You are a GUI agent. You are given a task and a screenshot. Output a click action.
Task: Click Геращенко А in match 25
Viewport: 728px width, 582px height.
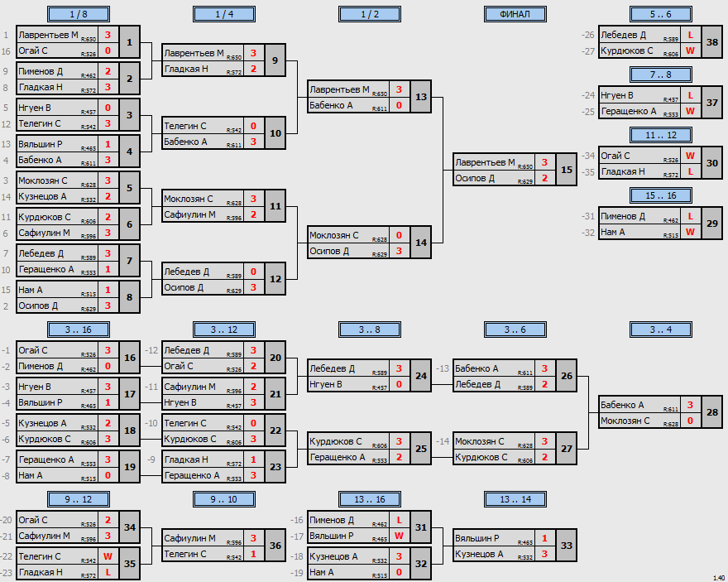click(x=338, y=458)
